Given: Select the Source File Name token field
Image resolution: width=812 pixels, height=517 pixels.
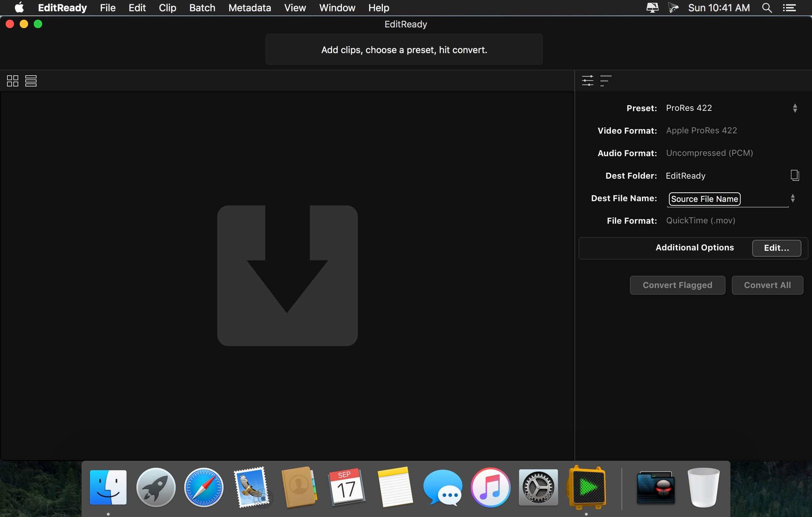Looking at the screenshot, I should pyautogui.click(x=704, y=199).
